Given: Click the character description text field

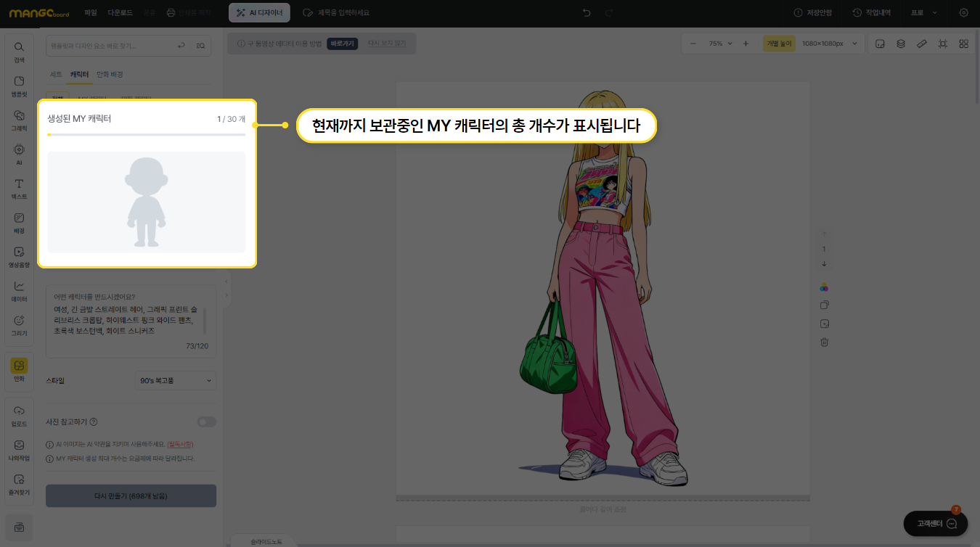Looking at the screenshot, I should tap(127, 321).
